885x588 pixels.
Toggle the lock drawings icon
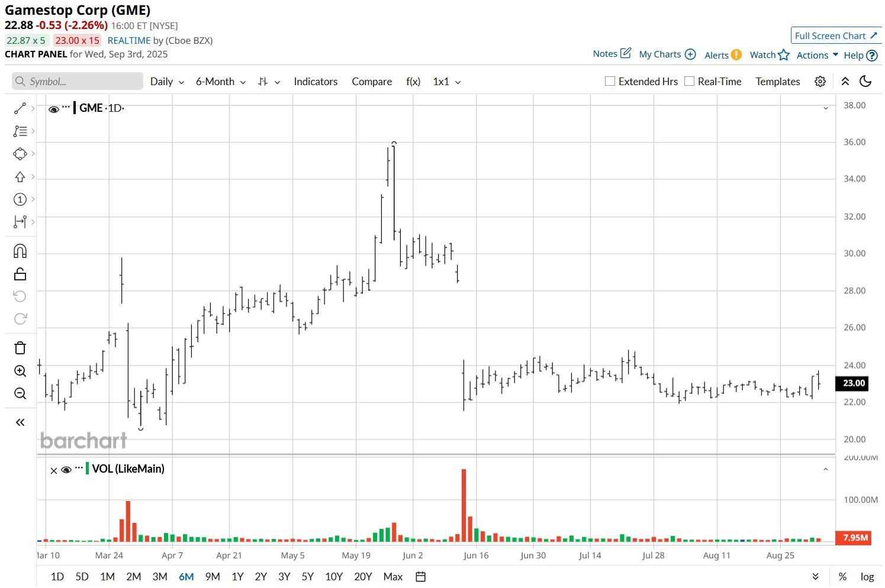click(x=20, y=274)
